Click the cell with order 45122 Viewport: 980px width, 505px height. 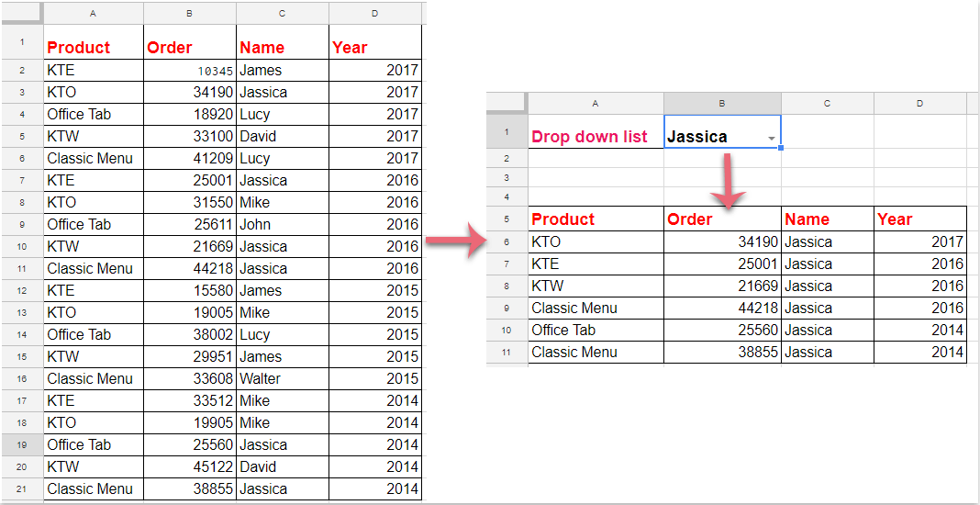point(189,466)
